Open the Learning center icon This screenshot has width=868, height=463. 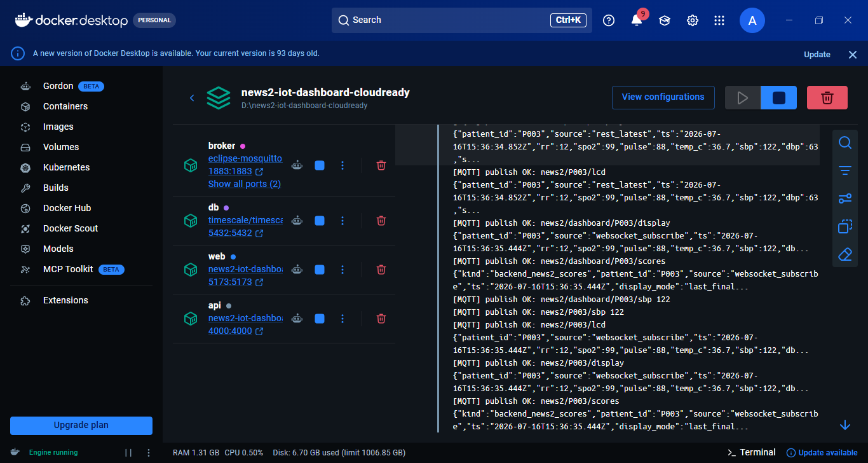click(665, 20)
